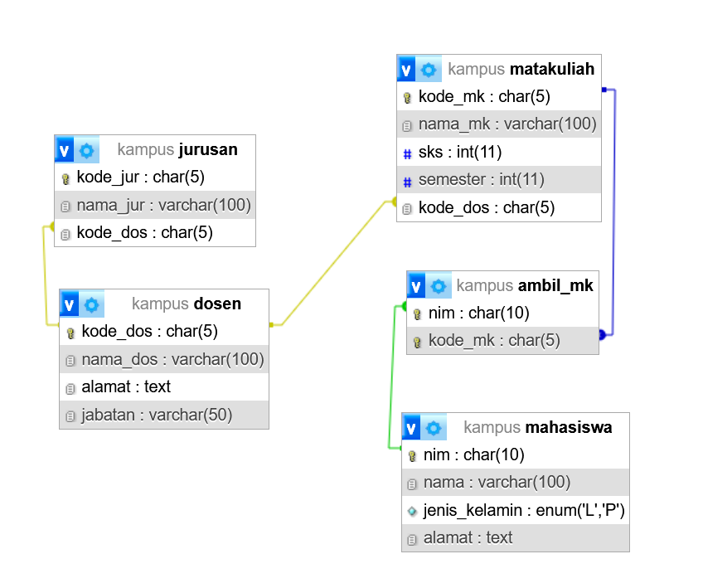
Task: Click the enum diamond icon near jenis_kelamin
Action: tap(411, 511)
